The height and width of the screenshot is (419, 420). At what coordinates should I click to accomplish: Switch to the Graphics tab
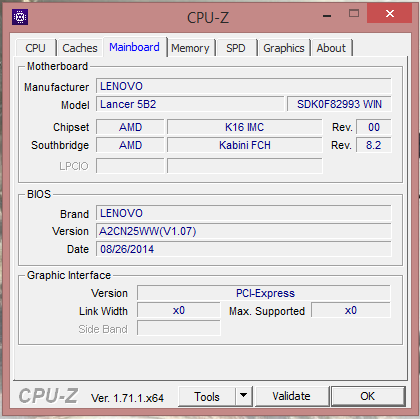coord(284,48)
